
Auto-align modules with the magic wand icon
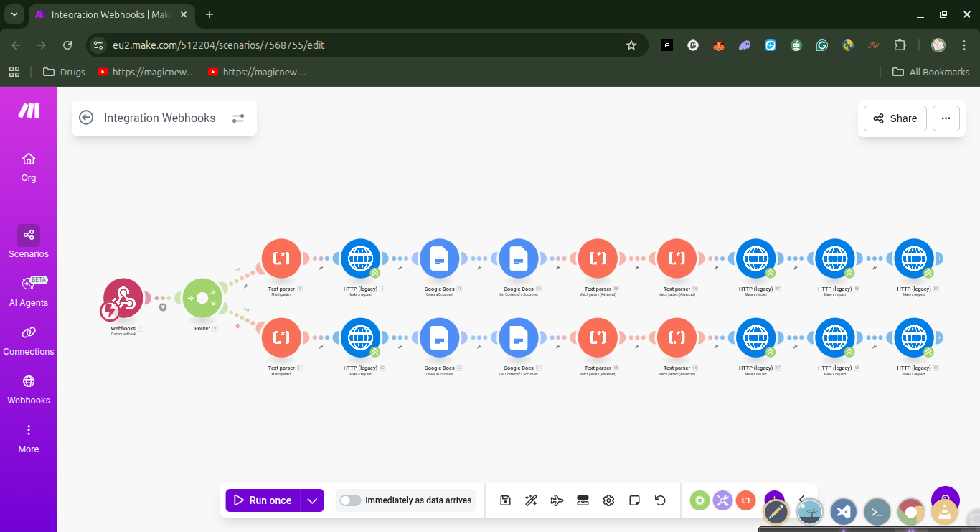(531, 500)
